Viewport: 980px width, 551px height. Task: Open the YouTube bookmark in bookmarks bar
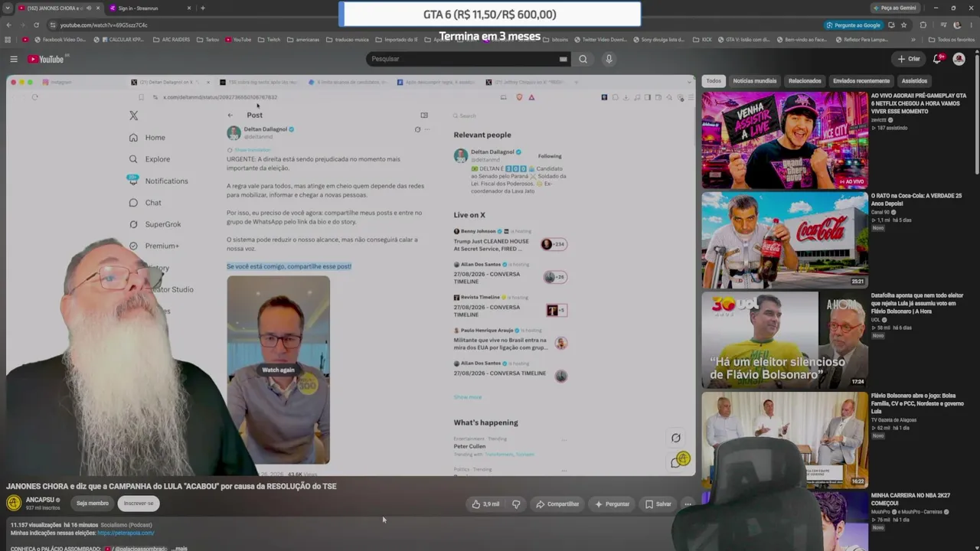(x=238, y=40)
